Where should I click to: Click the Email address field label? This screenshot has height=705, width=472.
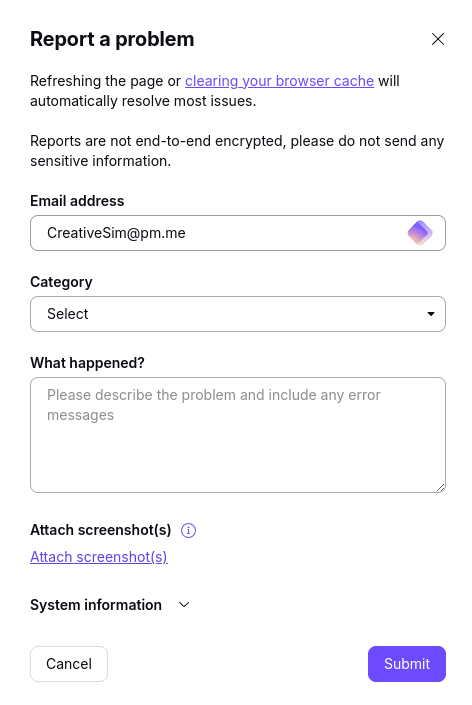(x=77, y=201)
